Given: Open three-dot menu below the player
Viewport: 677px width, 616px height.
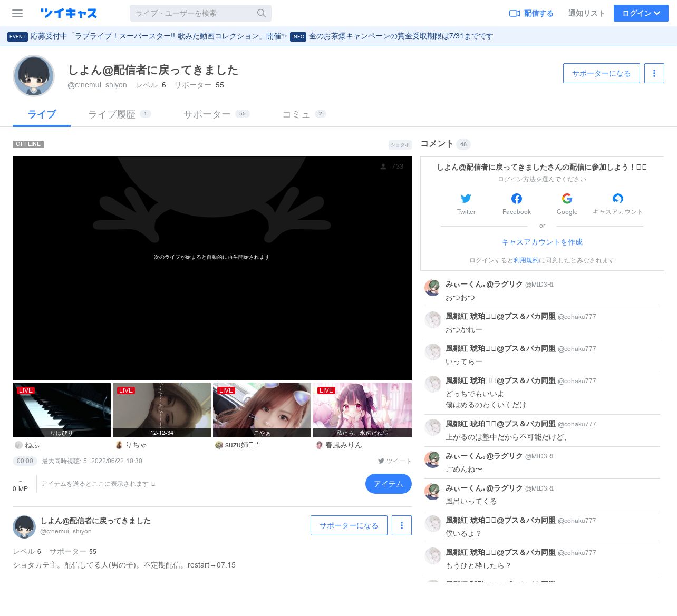Looking at the screenshot, I should coord(402,525).
